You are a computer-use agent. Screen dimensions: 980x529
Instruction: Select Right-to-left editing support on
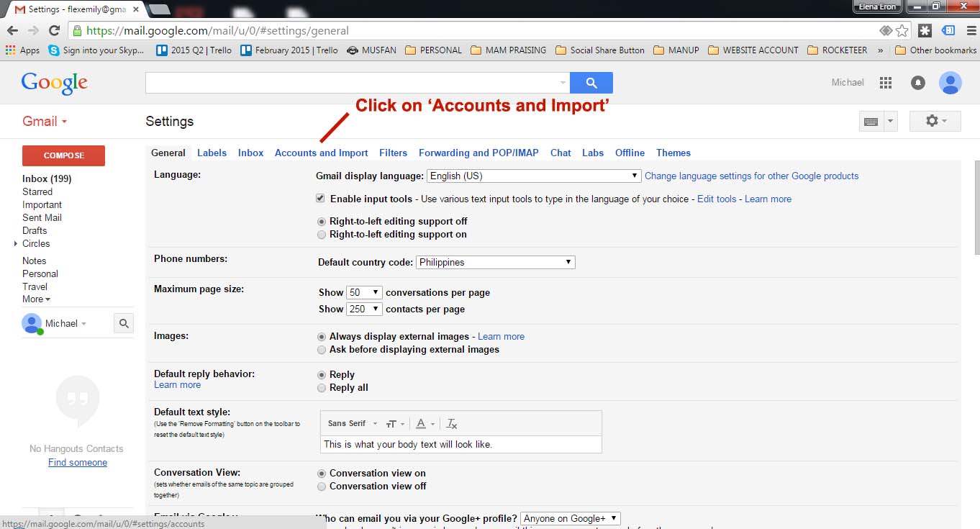click(322, 235)
